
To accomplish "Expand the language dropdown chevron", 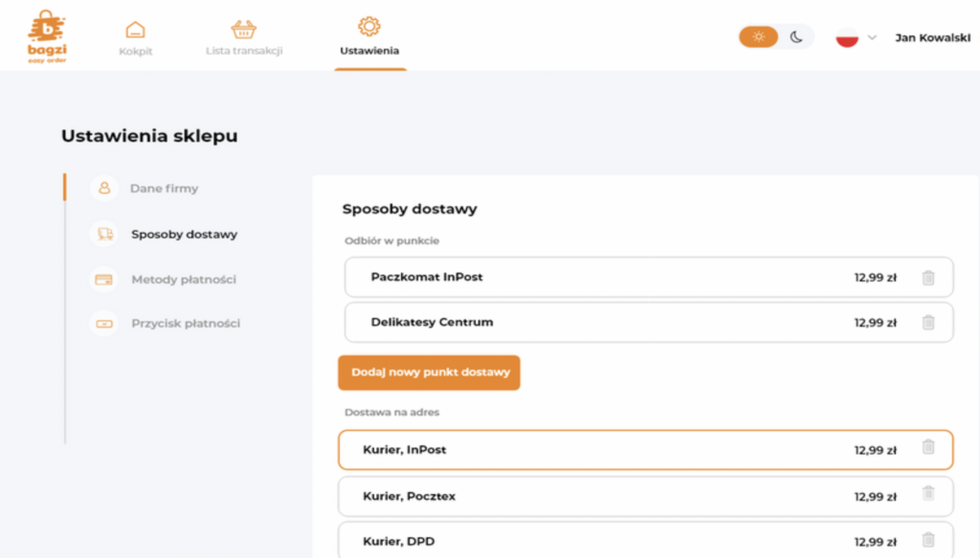I will [x=872, y=37].
